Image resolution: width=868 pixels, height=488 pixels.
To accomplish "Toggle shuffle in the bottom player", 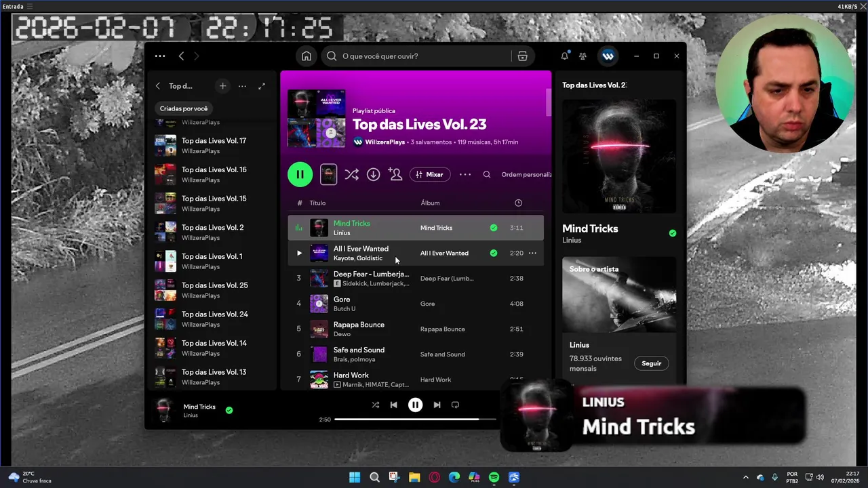I will pos(375,405).
